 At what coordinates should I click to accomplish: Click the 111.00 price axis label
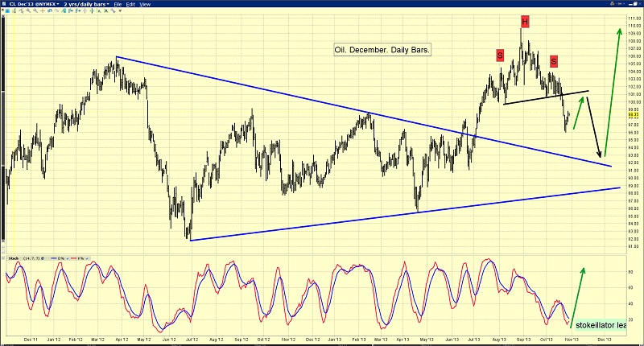pyautogui.click(x=634, y=18)
